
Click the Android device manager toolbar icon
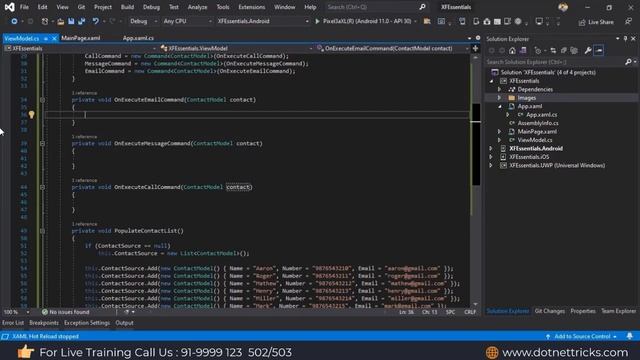click(x=476, y=21)
